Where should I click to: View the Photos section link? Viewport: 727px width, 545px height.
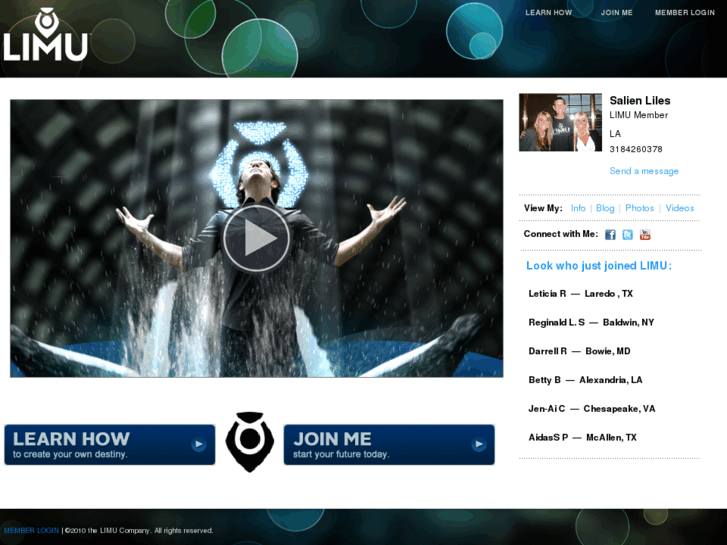[x=639, y=208]
